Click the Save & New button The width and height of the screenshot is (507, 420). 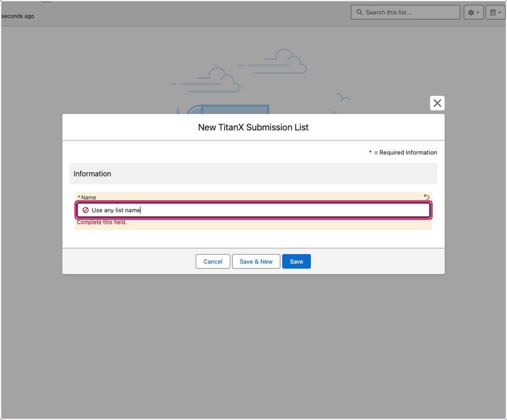256,261
